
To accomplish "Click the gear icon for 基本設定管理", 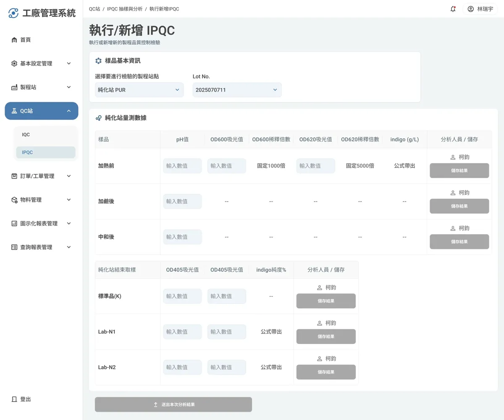I will click(x=14, y=63).
